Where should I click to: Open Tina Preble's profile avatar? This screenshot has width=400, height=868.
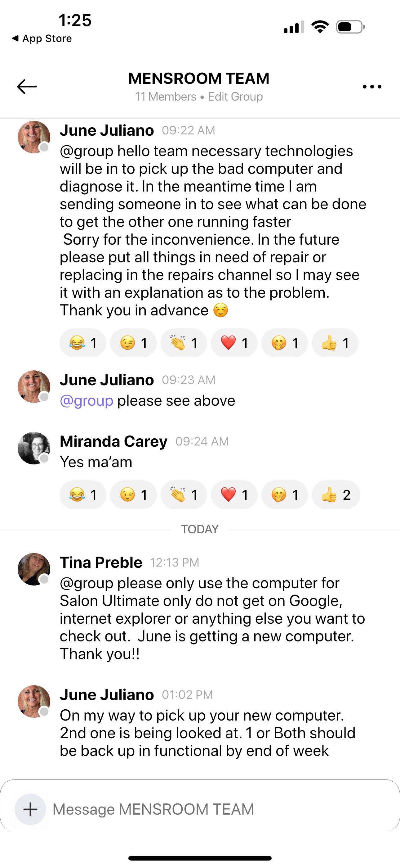pyautogui.click(x=34, y=569)
